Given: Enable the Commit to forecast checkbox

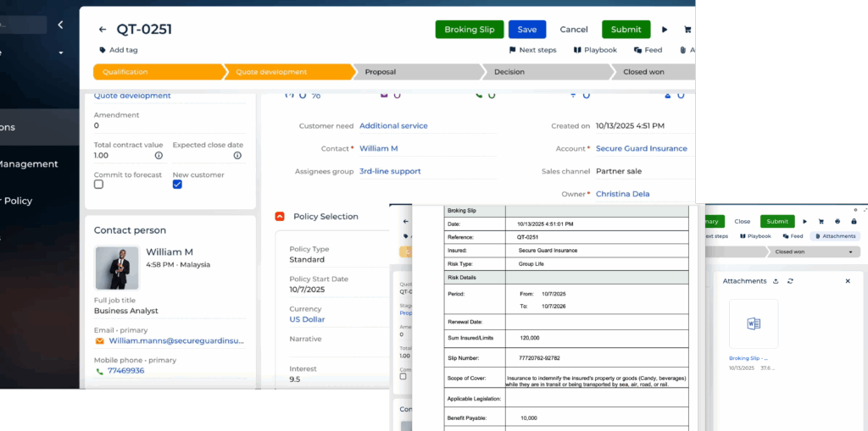Looking at the screenshot, I should point(98,185).
